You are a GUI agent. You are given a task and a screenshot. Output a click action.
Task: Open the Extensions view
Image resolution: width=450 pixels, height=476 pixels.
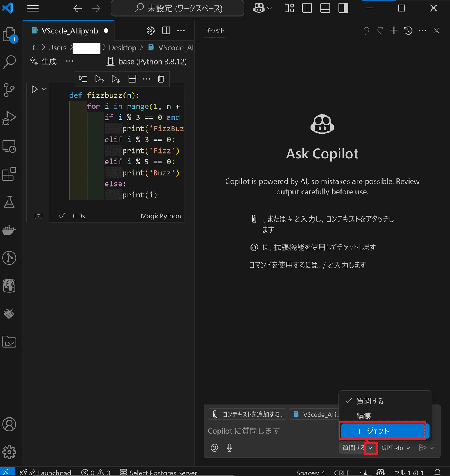(9, 174)
